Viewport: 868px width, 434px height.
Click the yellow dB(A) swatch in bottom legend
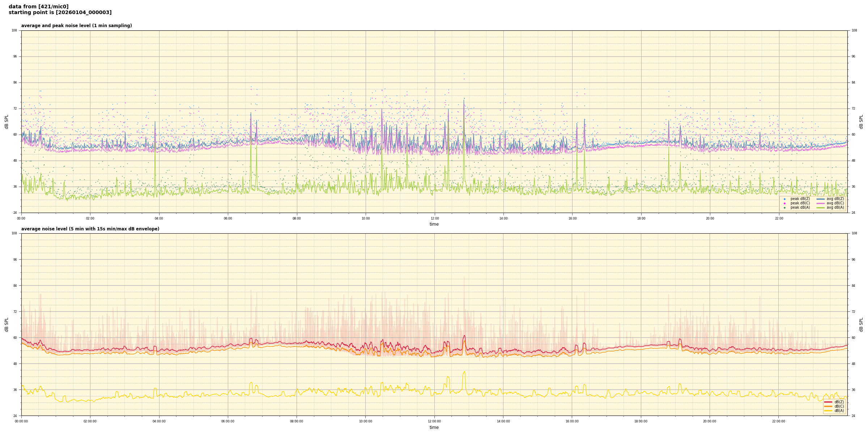(x=828, y=410)
